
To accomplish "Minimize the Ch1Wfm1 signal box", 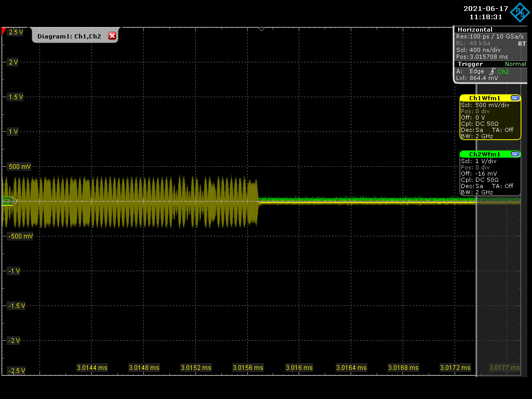I will click(x=515, y=98).
